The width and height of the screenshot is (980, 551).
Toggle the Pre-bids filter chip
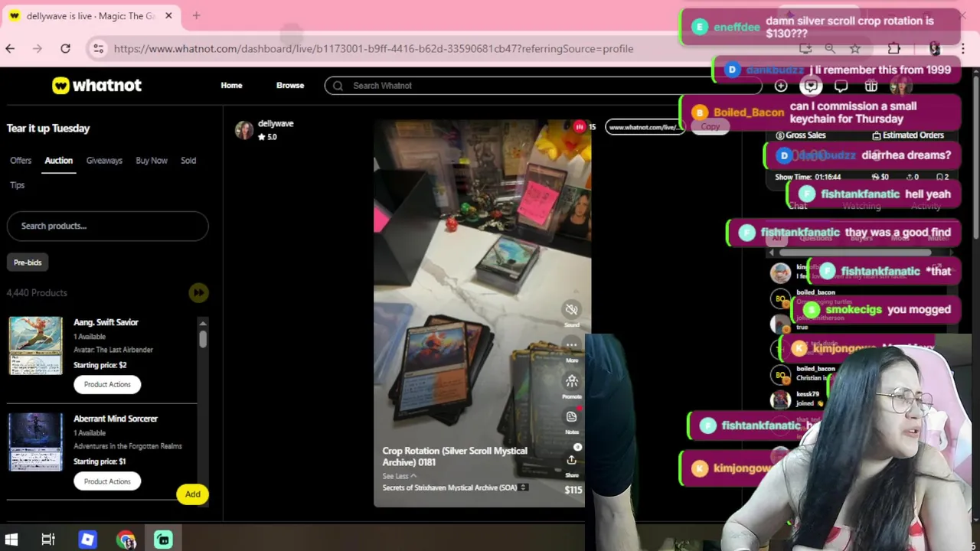coord(28,262)
